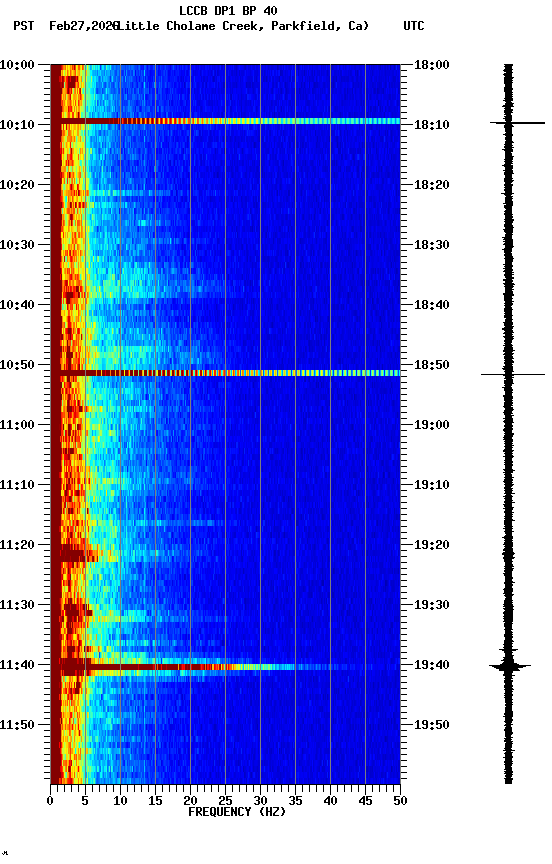Click the 19:20 UTC time label
This screenshot has width=552, height=864.
pos(432,545)
